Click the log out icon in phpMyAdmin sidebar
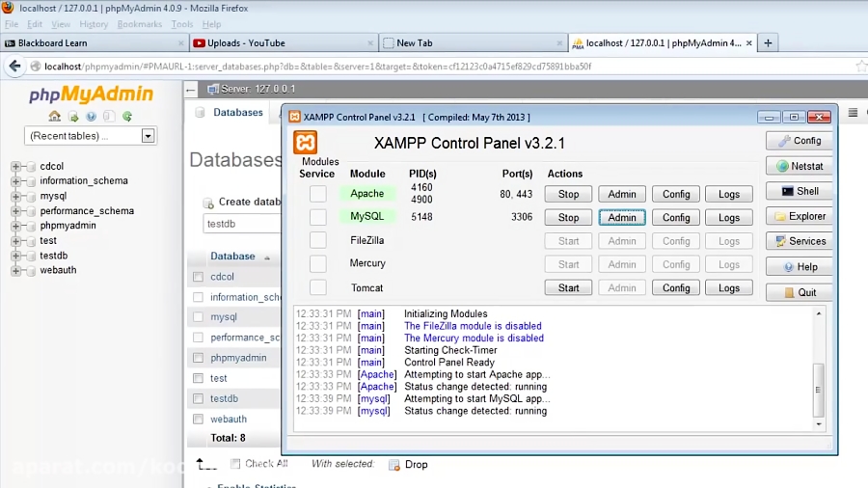This screenshot has height=488, width=868. (x=73, y=117)
